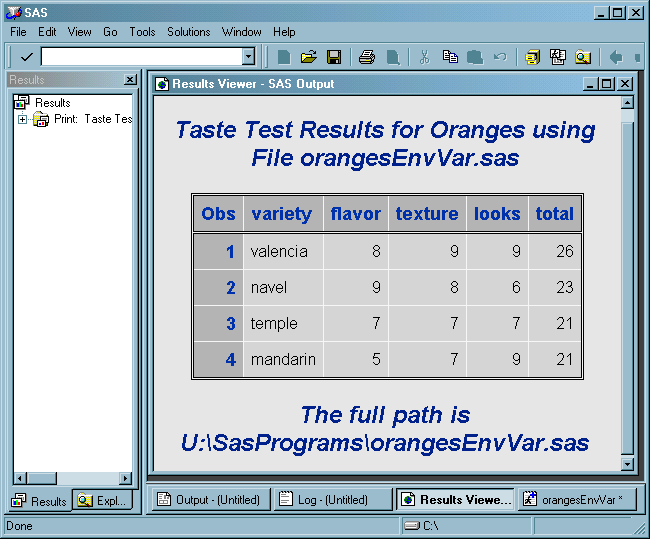
Task: Click the folder with magnifier toolbar icon
Action: (x=582, y=57)
